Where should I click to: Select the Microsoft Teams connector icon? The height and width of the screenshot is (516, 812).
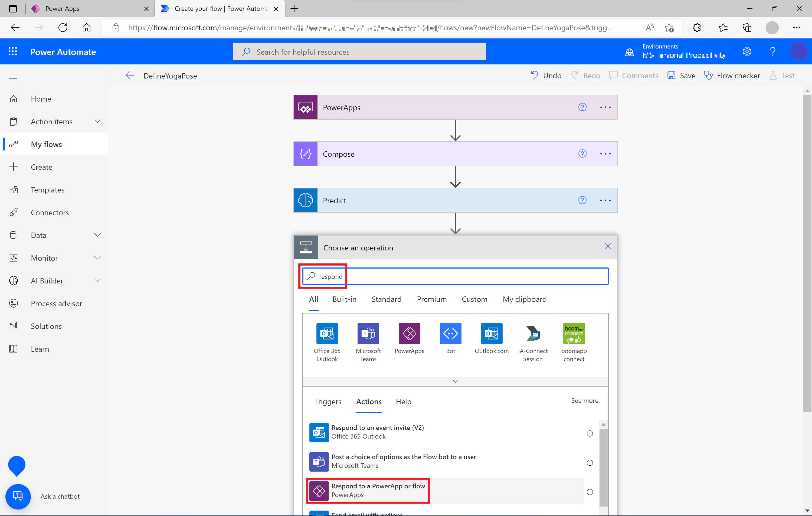tap(368, 334)
